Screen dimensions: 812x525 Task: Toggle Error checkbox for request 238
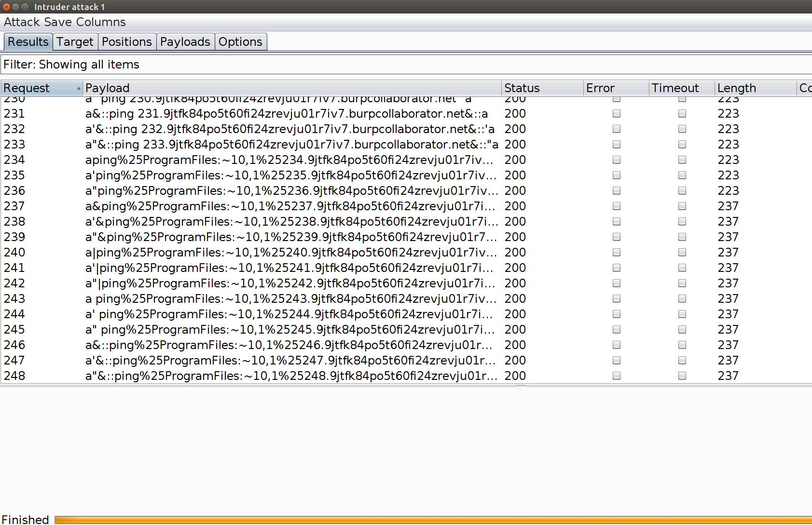coord(617,221)
